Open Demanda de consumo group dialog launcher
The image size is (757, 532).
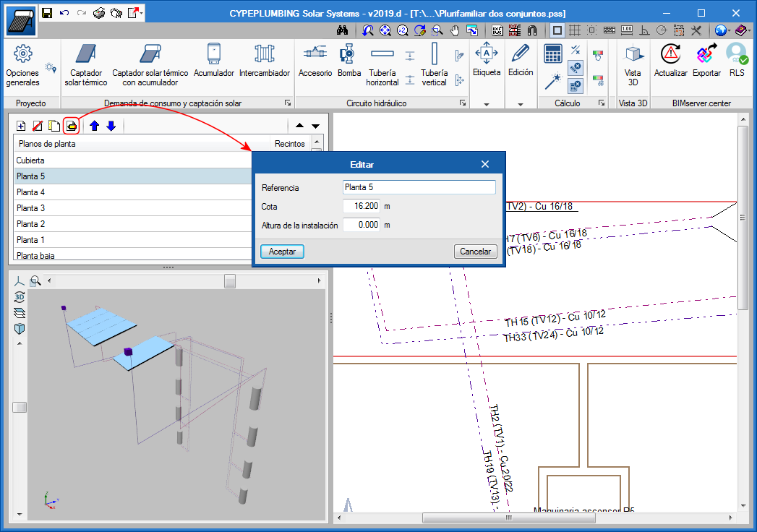tap(288, 103)
